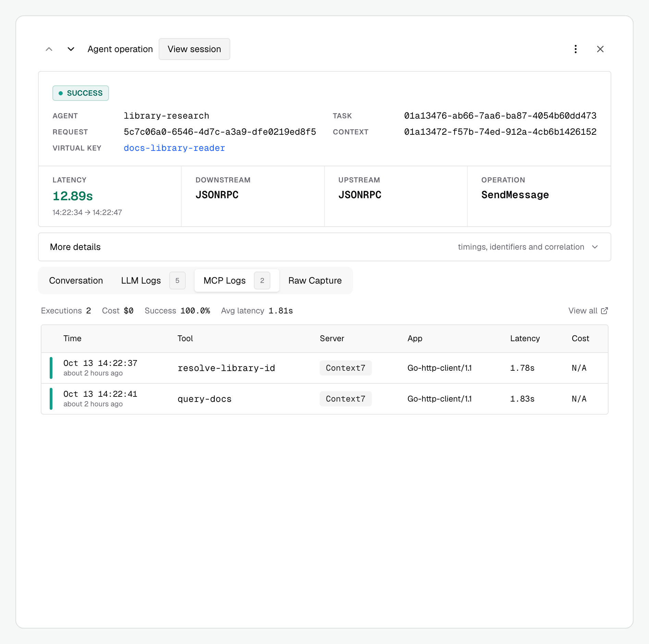Click the Time column header
Viewport: 649px width, 644px height.
click(72, 338)
